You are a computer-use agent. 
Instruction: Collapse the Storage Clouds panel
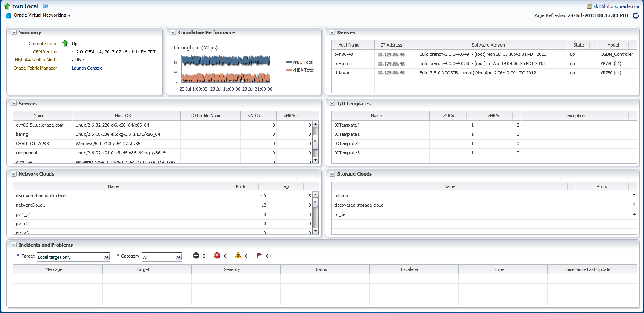tap(332, 174)
